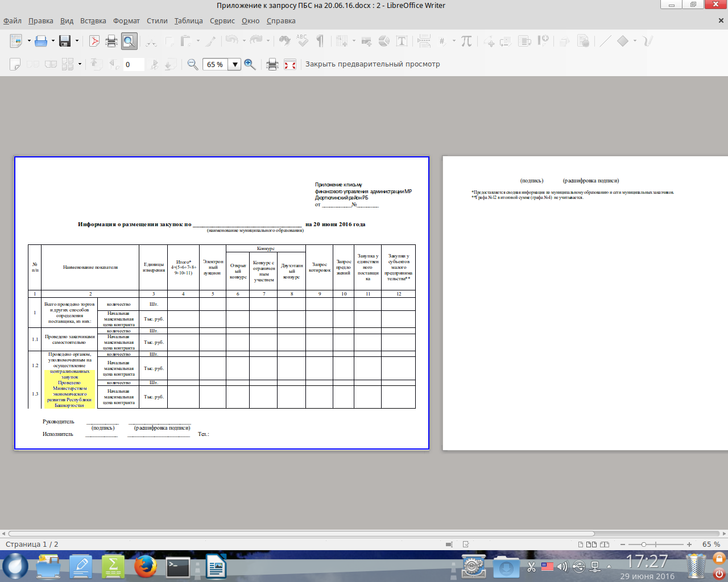
Task: Click the Zoom Out magnifier icon
Action: tap(193, 64)
